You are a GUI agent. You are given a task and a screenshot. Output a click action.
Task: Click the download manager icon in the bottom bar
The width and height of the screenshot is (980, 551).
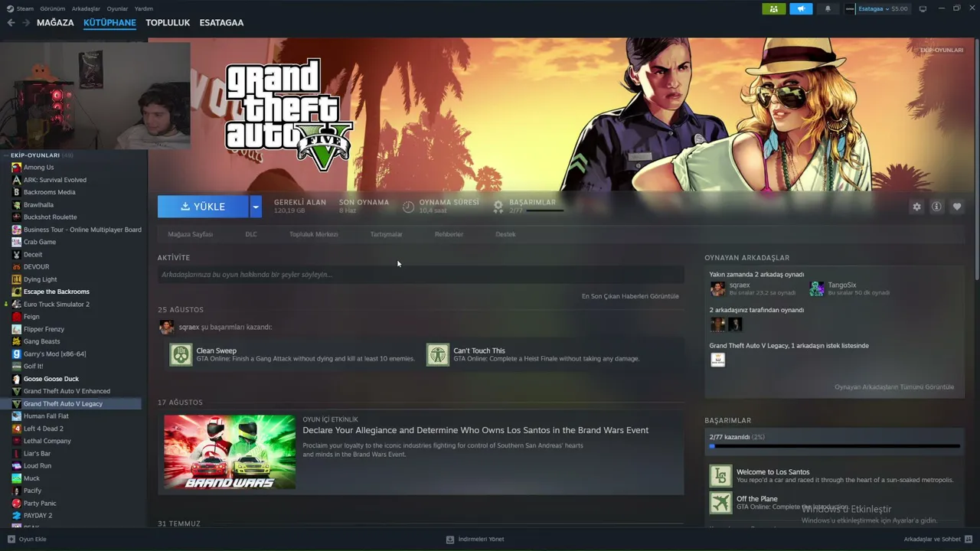click(450, 539)
